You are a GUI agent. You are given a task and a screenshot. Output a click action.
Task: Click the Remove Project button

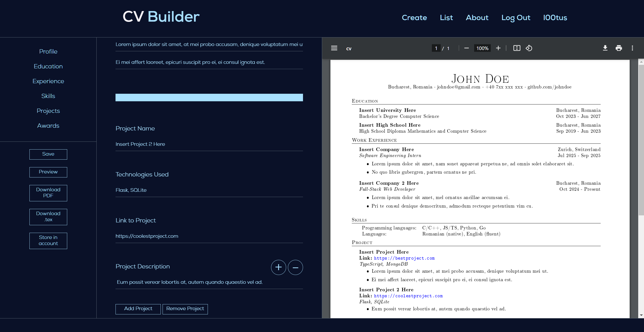click(x=185, y=308)
